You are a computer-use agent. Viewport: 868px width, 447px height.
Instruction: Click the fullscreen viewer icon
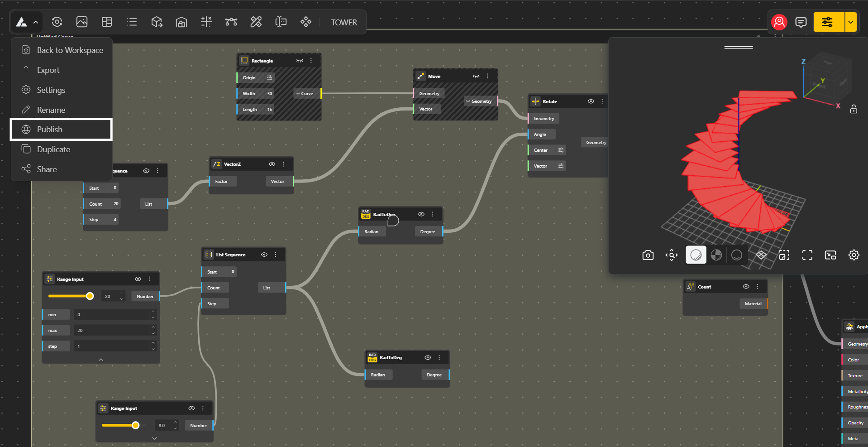pos(807,255)
